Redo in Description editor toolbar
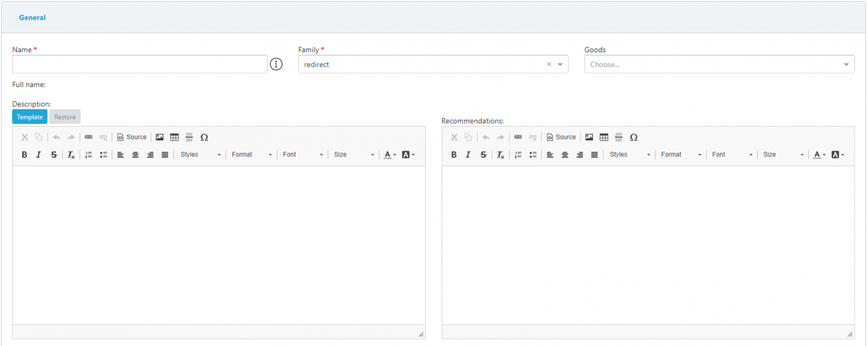The image size is (868, 346). [x=71, y=137]
